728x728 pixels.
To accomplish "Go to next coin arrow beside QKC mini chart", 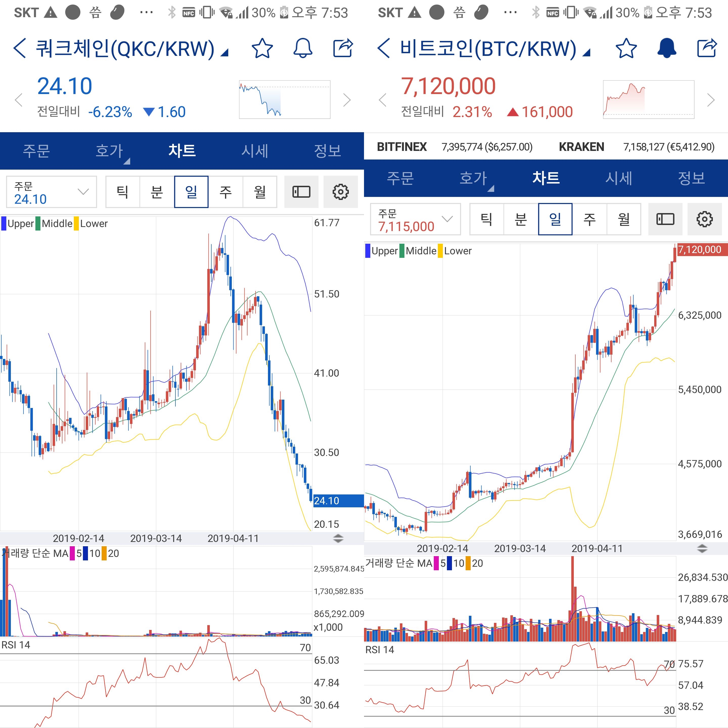I will [347, 100].
